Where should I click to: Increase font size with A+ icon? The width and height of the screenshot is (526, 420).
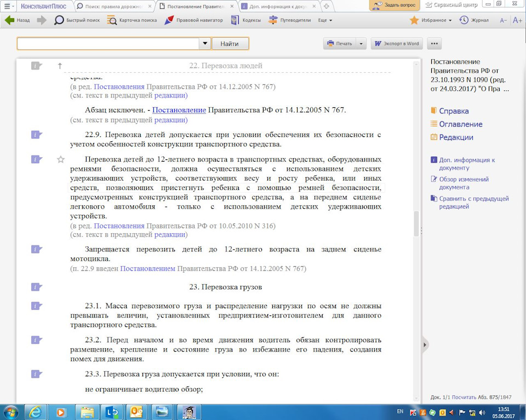[x=517, y=20]
